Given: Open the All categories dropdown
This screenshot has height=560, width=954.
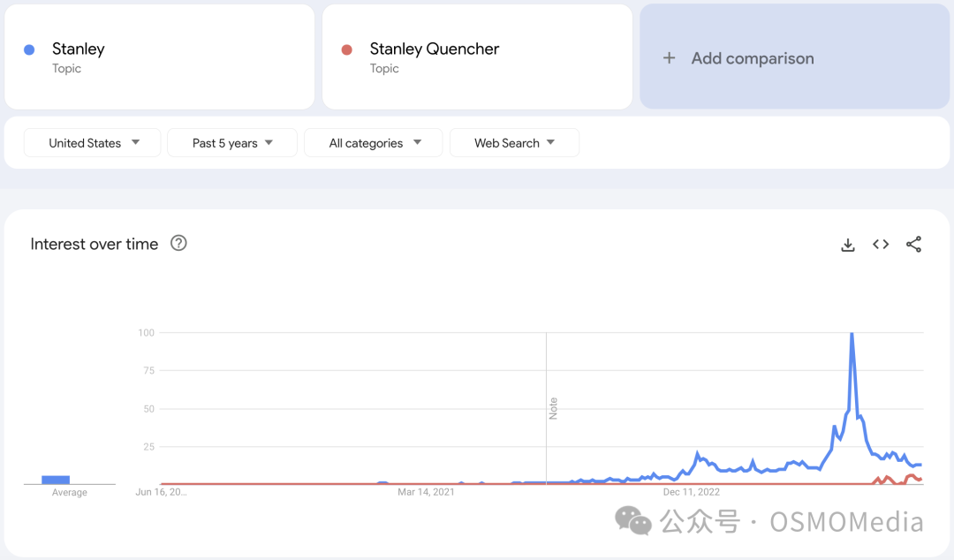Looking at the screenshot, I should coord(374,143).
